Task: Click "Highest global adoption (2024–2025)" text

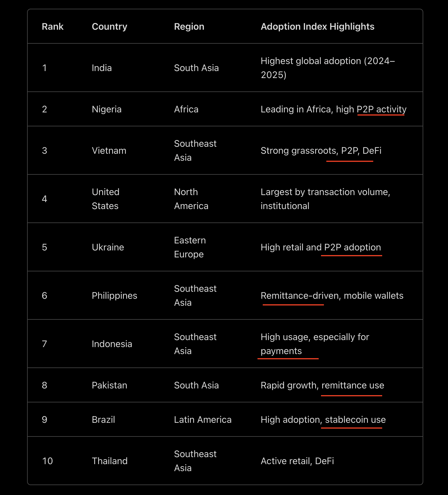Action: coord(327,68)
